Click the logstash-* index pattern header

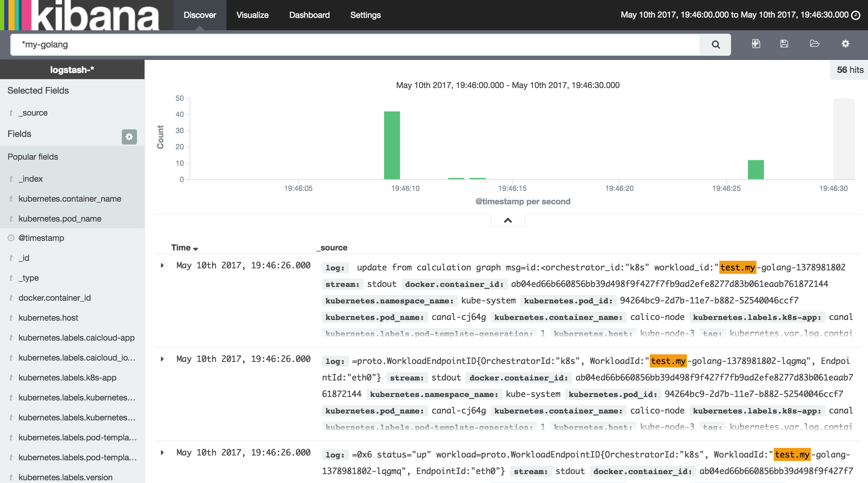[x=72, y=70]
